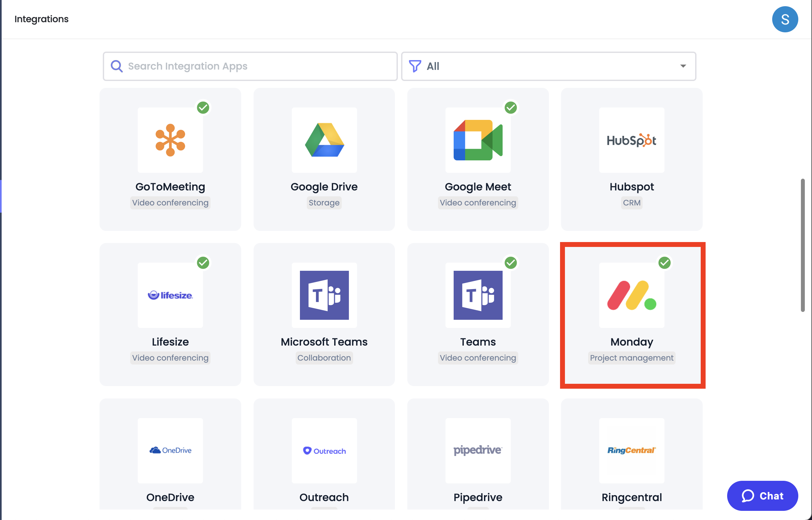This screenshot has width=812, height=520.
Task: Focus the Search Integration Apps field
Action: (x=250, y=66)
